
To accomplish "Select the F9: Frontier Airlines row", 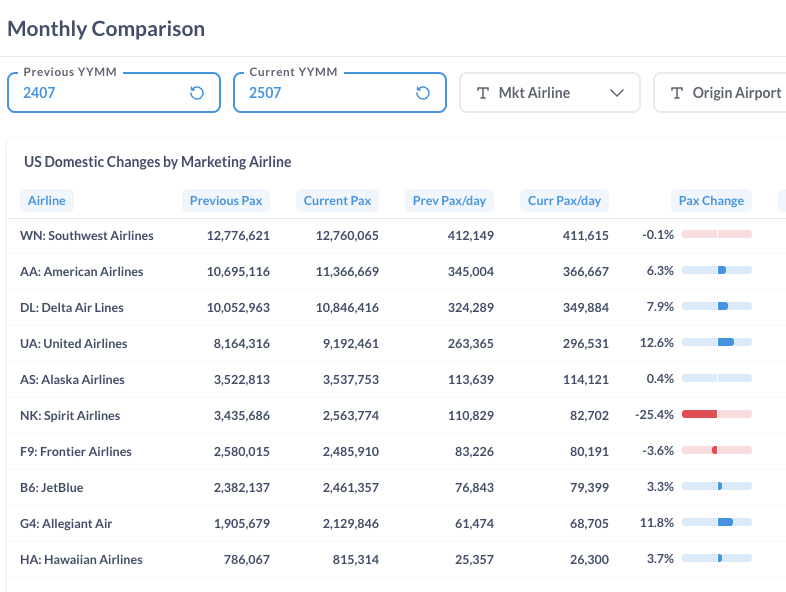I will pos(397,452).
